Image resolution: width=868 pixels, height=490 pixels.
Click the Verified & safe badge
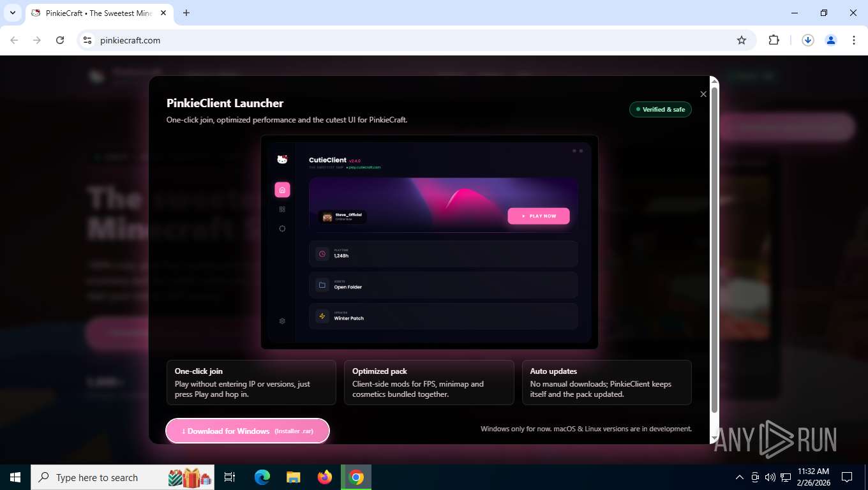(661, 110)
